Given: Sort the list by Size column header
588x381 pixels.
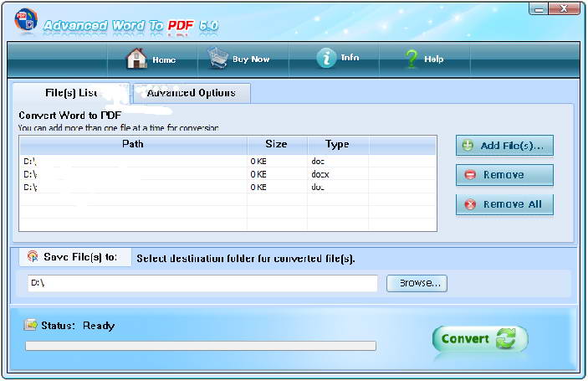Looking at the screenshot, I should point(277,144).
